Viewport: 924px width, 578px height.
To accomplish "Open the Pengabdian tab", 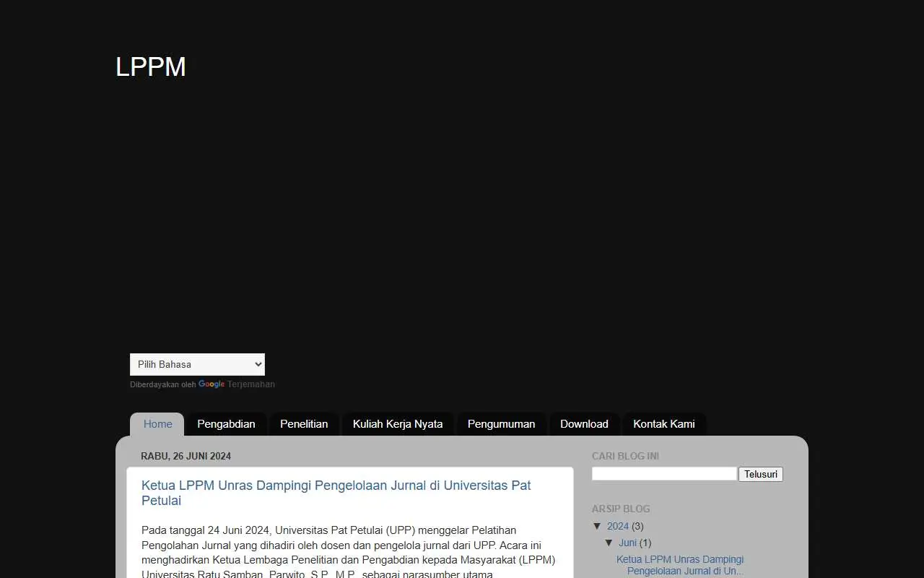I will click(x=226, y=424).
